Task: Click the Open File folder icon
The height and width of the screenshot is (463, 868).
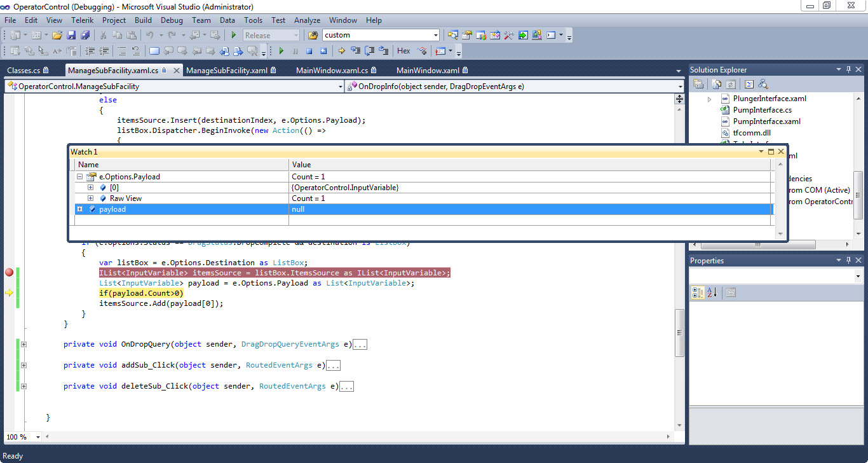Action: click(57, 36)
